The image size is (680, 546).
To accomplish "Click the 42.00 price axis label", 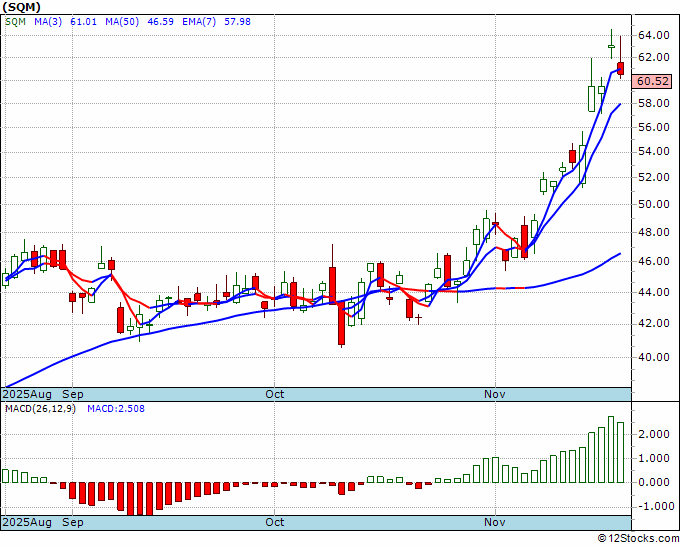I will [x=654, y=324].
